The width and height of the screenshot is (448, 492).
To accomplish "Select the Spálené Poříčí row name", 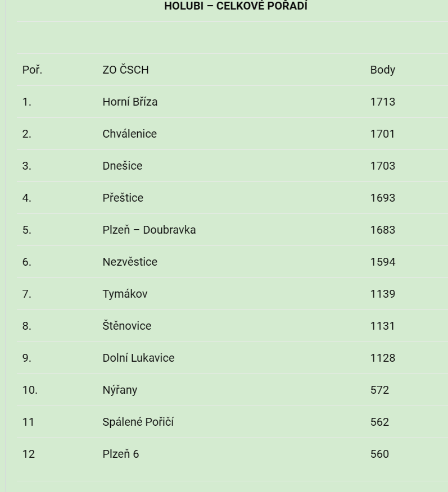I will click(x=138, y=422).
